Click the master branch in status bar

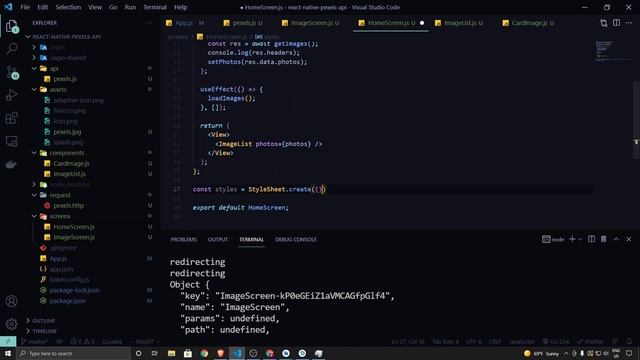coord(34,341)
